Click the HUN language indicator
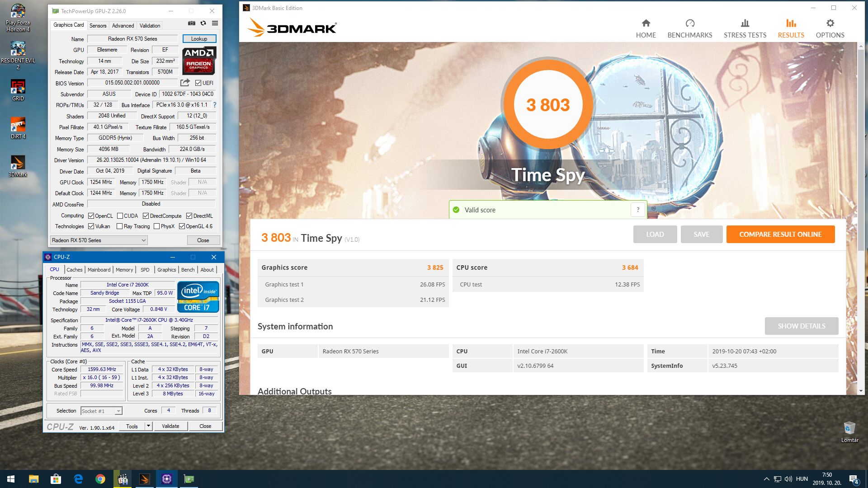 802,479
